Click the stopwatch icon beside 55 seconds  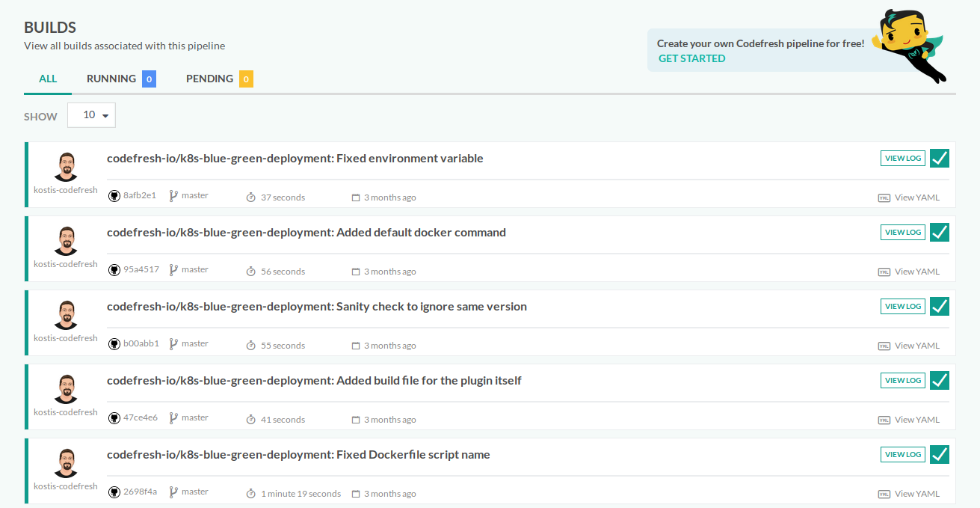coord(251,346)
